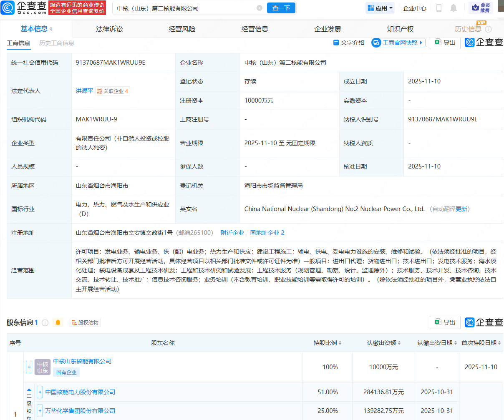Image resolution: width=504 pixels, height=420 pixels.
Task: Sort by 持股比例 column
Action: click(328, 343)
